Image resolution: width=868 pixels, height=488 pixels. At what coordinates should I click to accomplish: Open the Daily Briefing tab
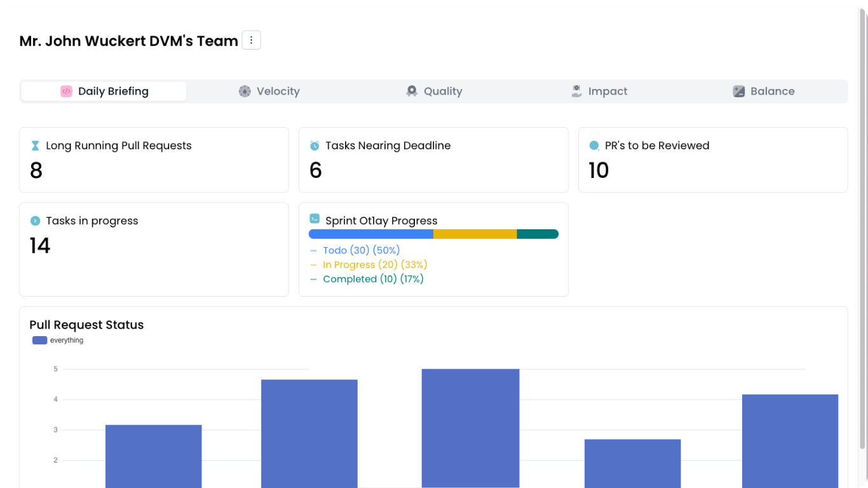(x=104, y=91)
